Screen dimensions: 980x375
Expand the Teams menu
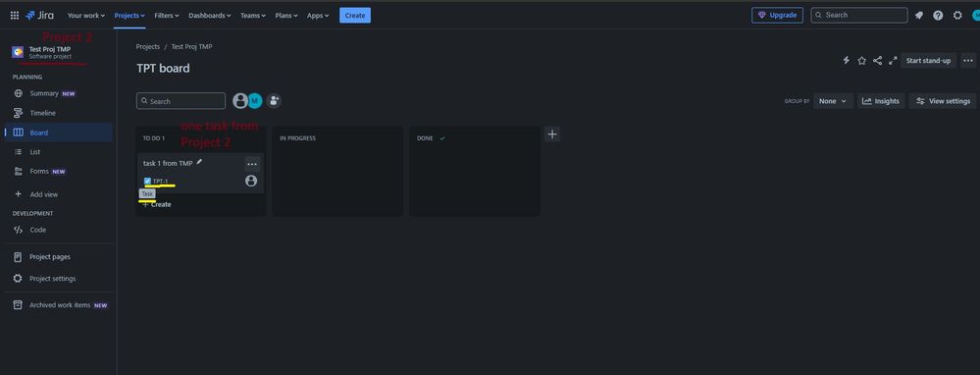point(253,16)
